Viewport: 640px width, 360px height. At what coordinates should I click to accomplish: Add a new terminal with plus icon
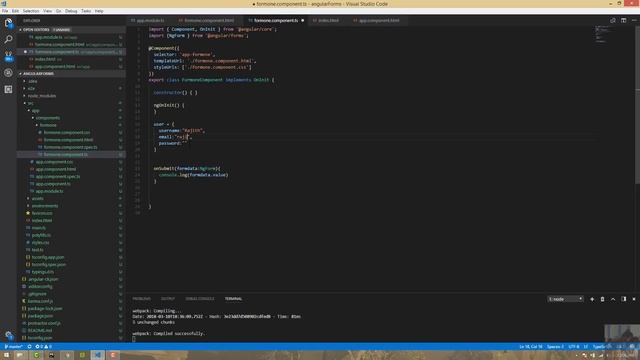[x=592, y=299]
